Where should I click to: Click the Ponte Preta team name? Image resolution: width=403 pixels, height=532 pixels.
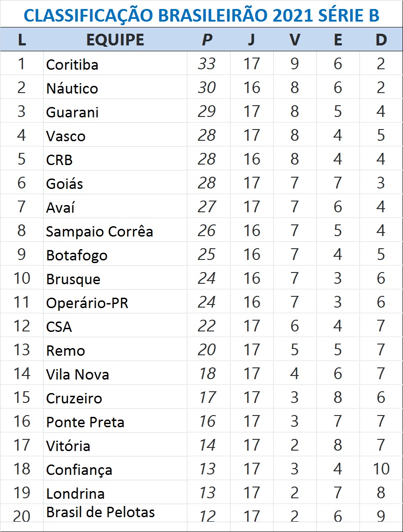[85, 422]
